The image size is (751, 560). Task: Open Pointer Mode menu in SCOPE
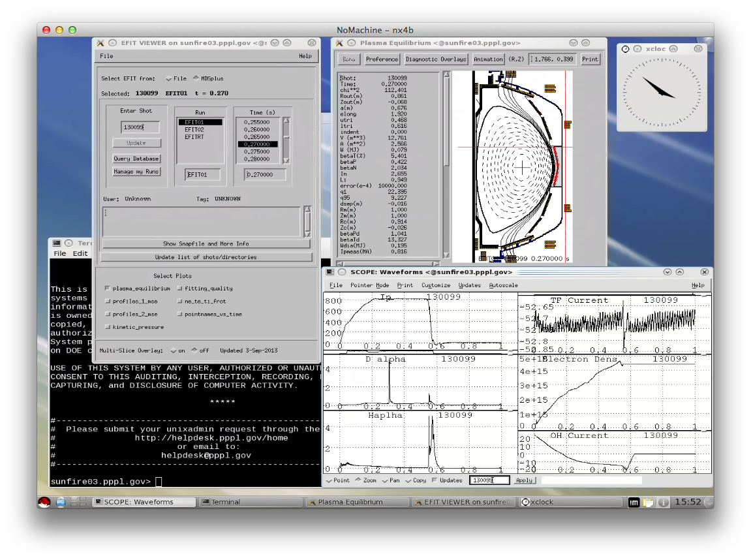click(369, 285)
